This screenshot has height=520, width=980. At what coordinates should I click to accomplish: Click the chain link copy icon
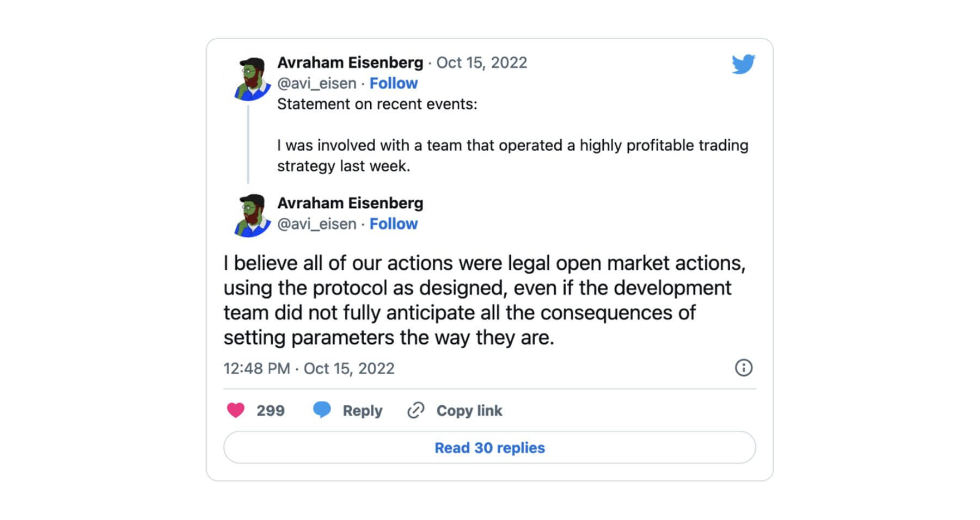pyautogui.click(x=415, y=410)
